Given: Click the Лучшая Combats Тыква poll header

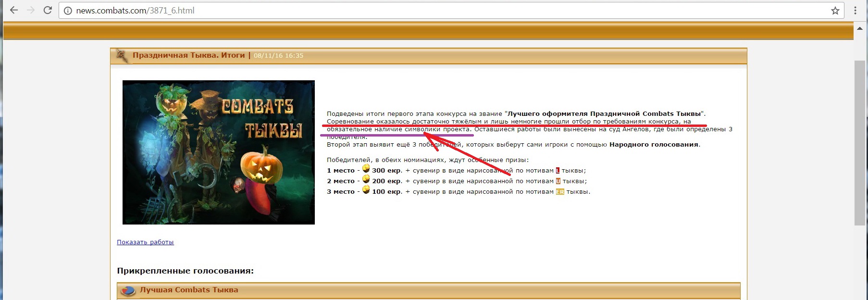Looking at the screenshot, I should click(189, 290).
